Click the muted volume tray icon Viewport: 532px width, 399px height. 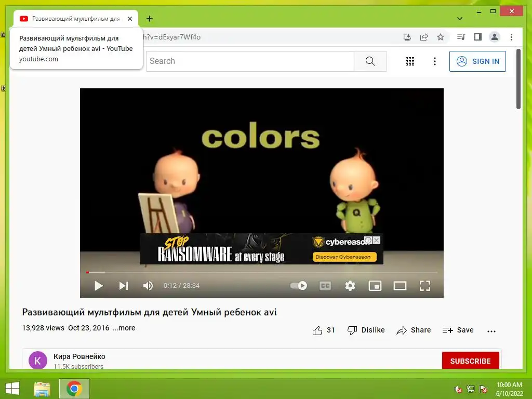(x=458, y=389)
